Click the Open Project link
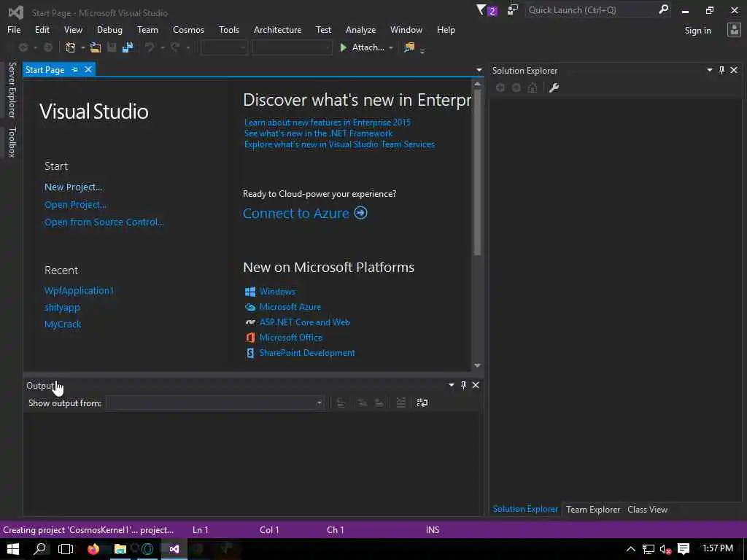 coord(75,204)
